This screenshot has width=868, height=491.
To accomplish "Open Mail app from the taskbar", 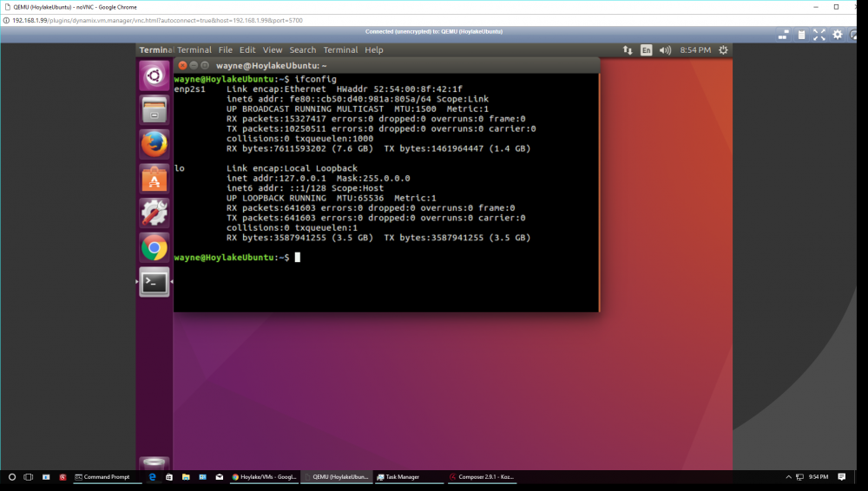I will [220, 477].
